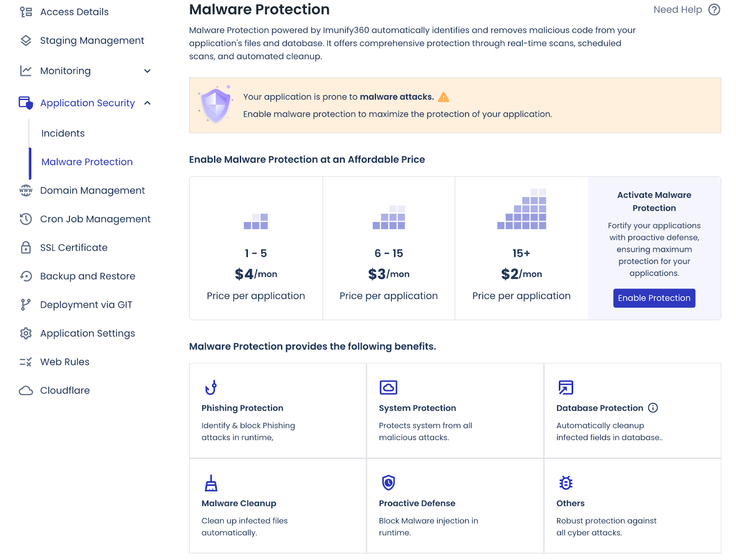Open Domain Management via the WWW globe icon
Screen dimensions: 736x560
click(x=26, y=190)
